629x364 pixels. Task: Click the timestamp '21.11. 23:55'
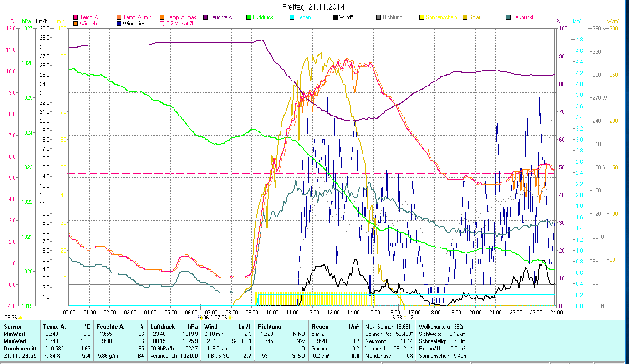(x=20, y=356)
